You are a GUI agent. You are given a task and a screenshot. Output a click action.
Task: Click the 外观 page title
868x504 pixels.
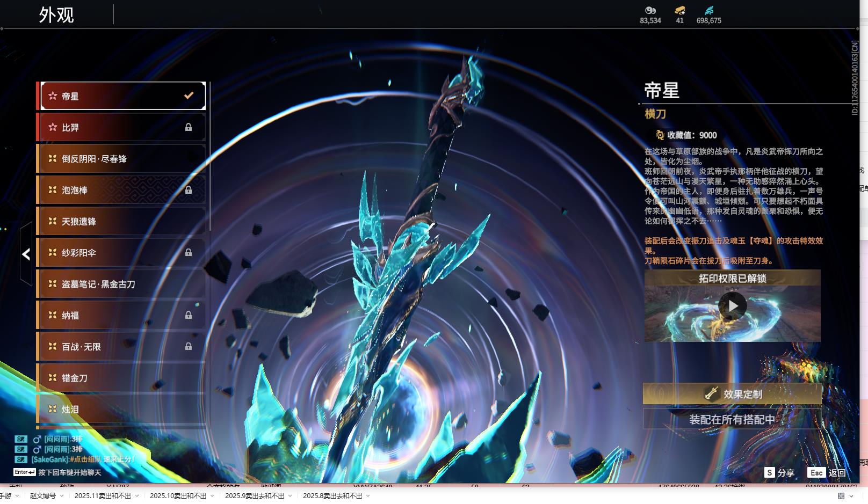56,15
